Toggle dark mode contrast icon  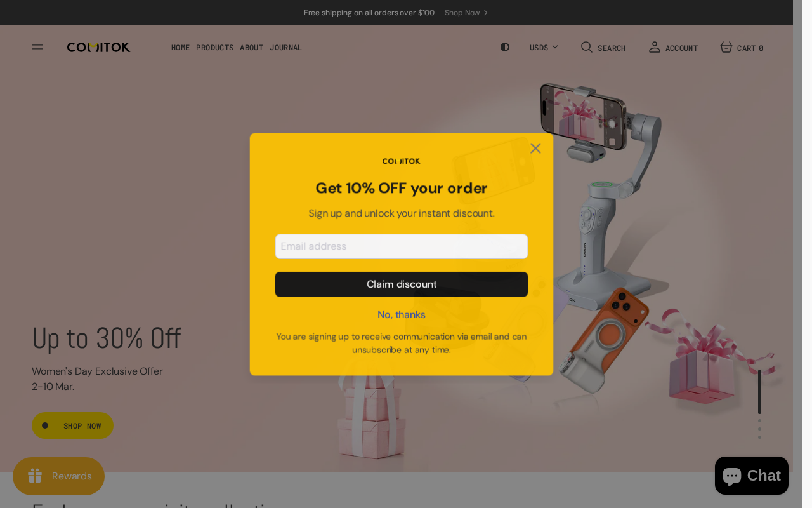coord(505,47)
